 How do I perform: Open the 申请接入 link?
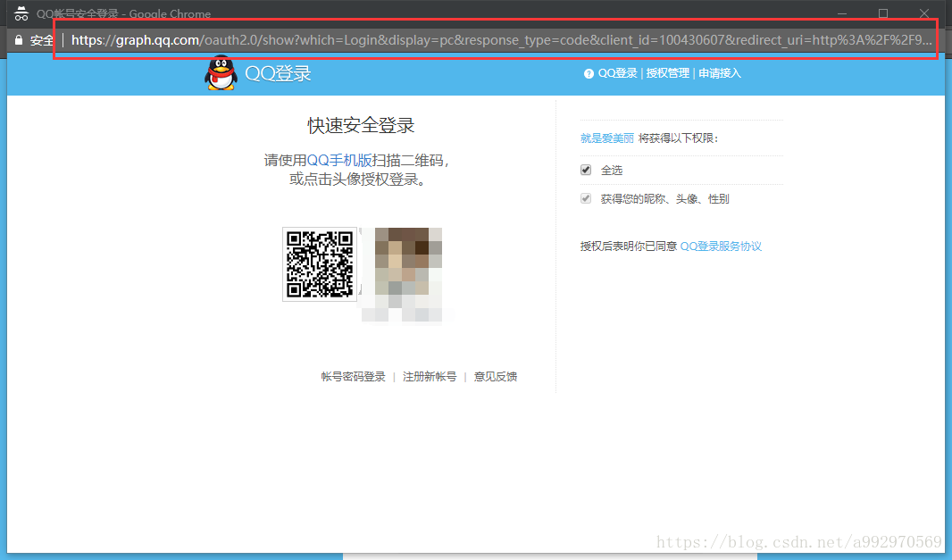[720, 73]
